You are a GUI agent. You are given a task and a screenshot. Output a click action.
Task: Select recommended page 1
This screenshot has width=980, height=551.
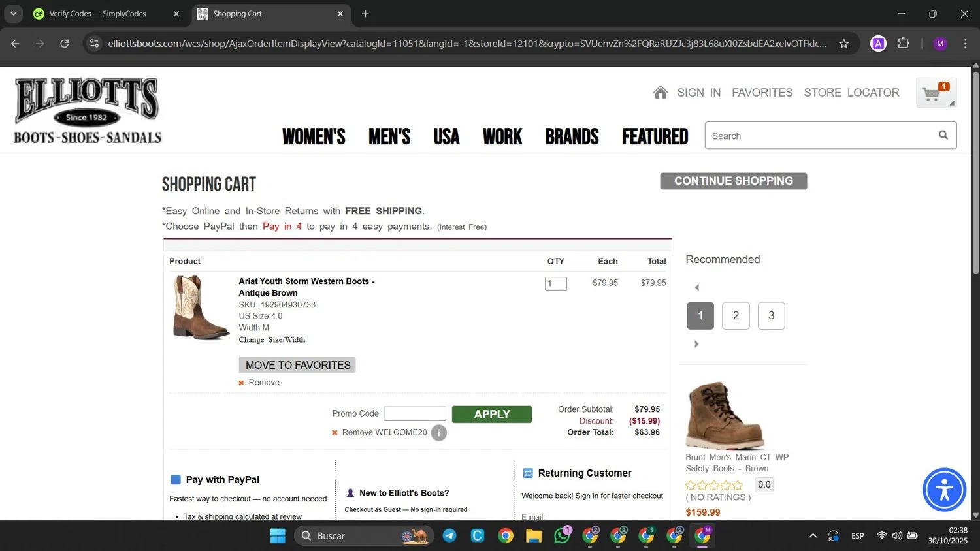700,316
